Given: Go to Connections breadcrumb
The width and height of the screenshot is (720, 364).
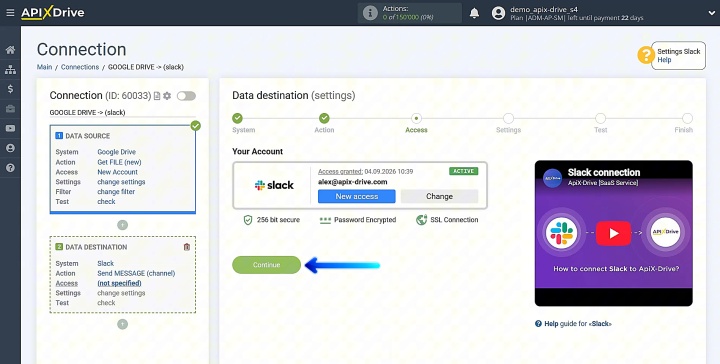Looking at the screenshot, I should pyautogui.click(x=80, y=67).
